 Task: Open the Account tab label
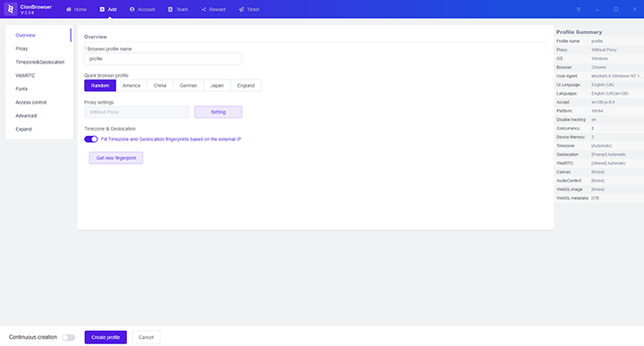pos(146,10)
